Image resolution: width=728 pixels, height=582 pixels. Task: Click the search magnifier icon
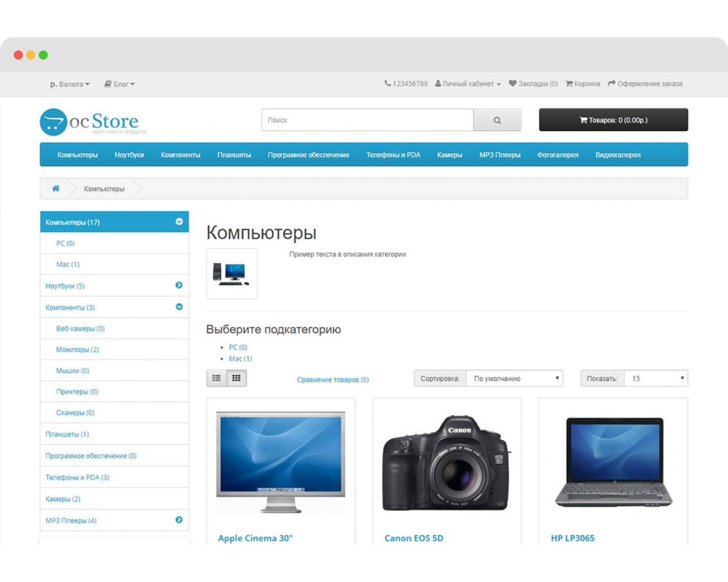[x=497, y=120]
